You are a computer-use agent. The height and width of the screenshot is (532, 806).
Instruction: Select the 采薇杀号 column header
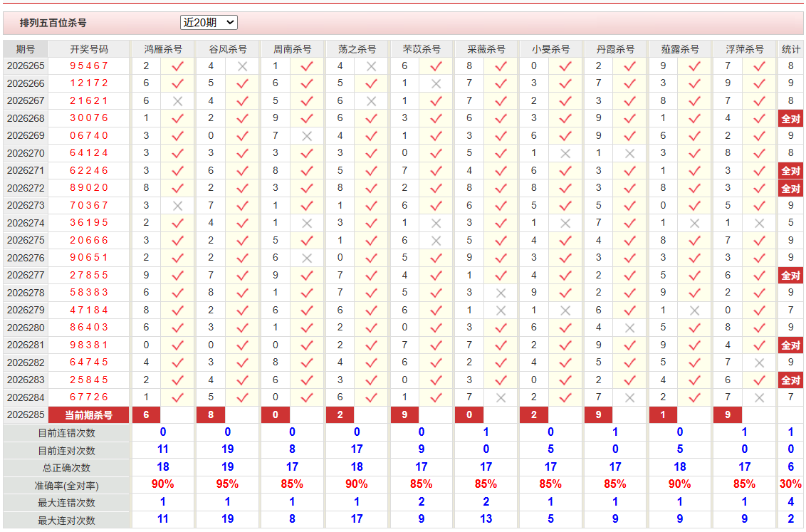click(486, 49)
